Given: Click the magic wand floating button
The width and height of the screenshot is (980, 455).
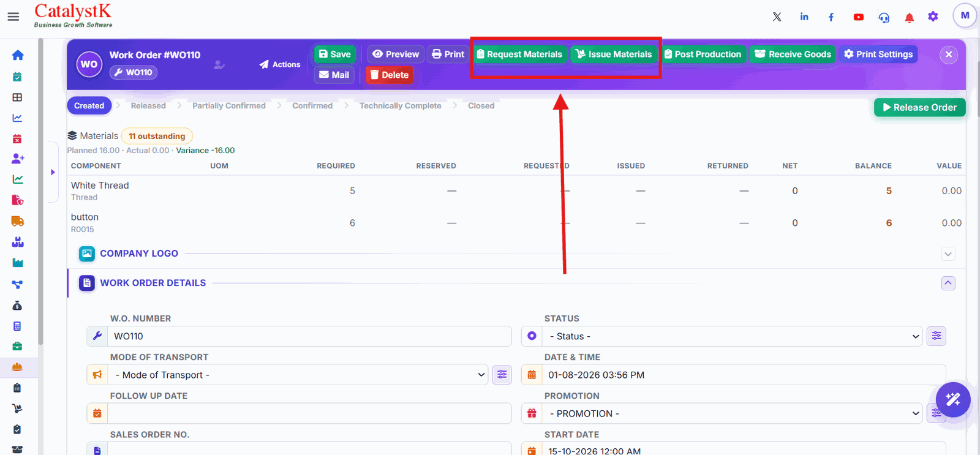Looking at the screenshot, I should tap(953, 400).
